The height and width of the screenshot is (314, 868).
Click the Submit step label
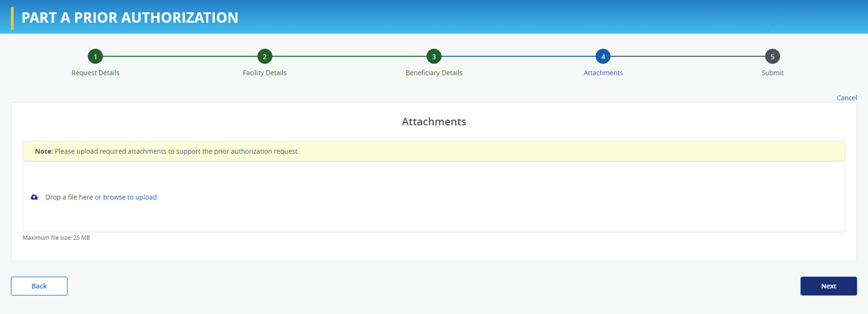(x=773, y=73)
